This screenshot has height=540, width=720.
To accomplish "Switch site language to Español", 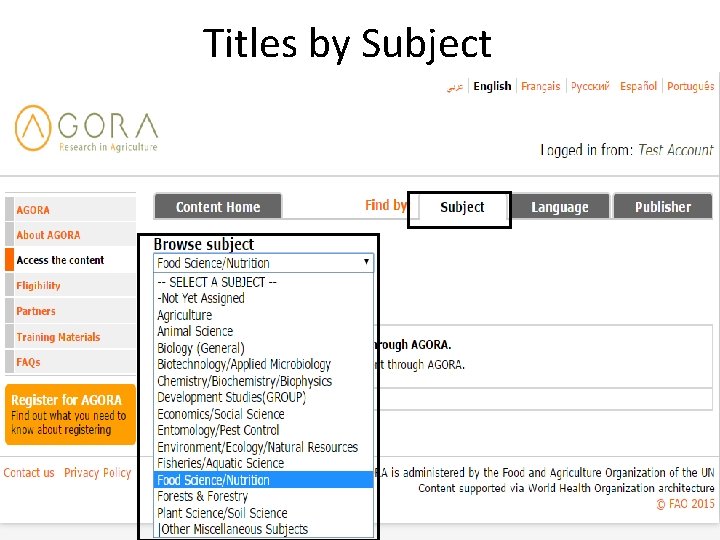I will [x=638, y=86].
